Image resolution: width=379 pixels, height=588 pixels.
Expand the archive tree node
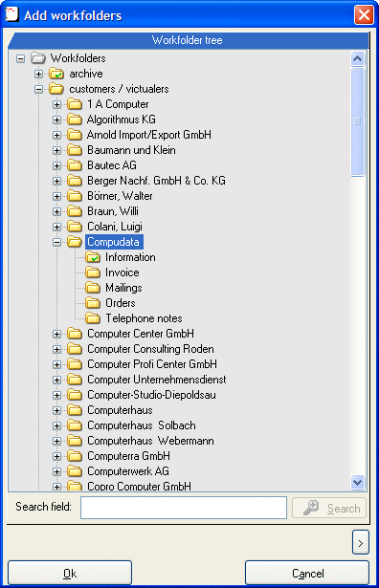point(38,74)
